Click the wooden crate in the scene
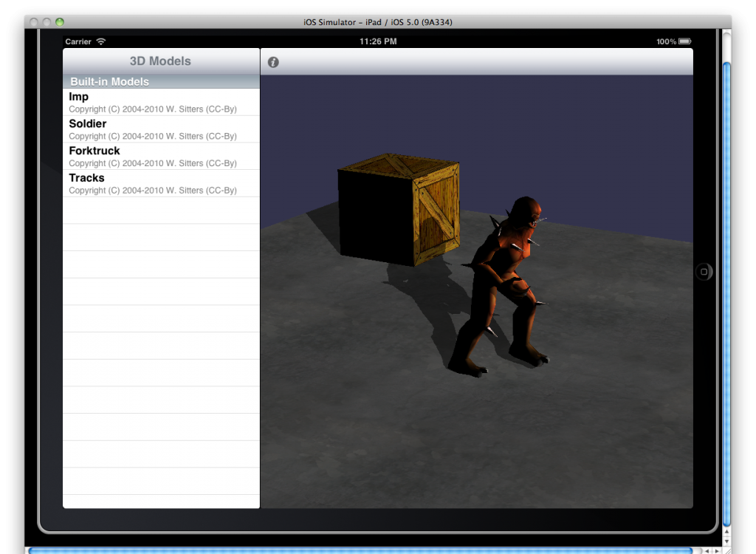 [399, 210]
